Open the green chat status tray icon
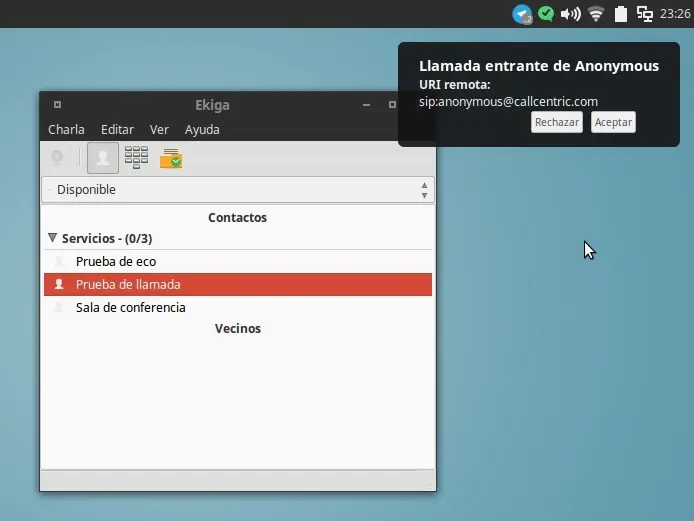This screenshot has height=521, width=694. coord(546,14)
